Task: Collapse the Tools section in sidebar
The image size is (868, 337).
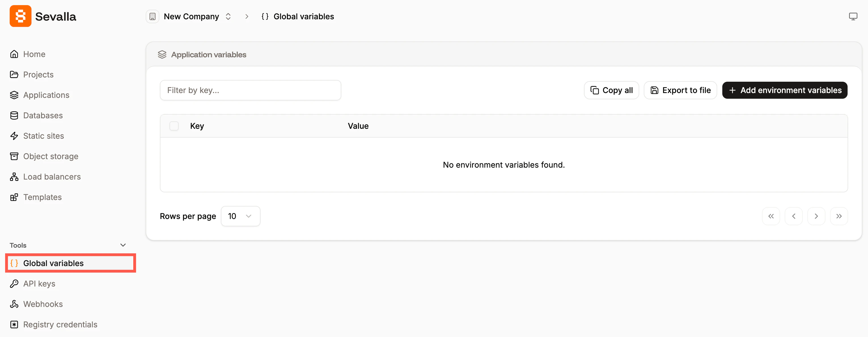Action: point(123,245)
